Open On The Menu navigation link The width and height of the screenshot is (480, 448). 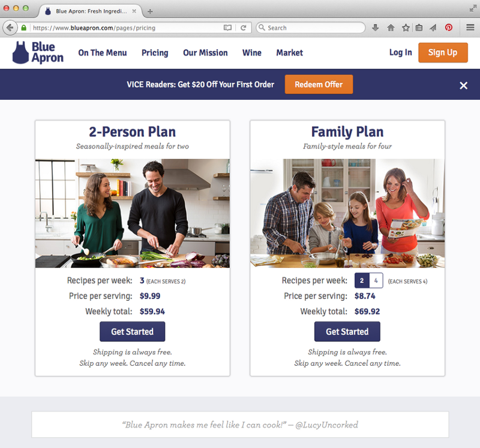[103, 53]
